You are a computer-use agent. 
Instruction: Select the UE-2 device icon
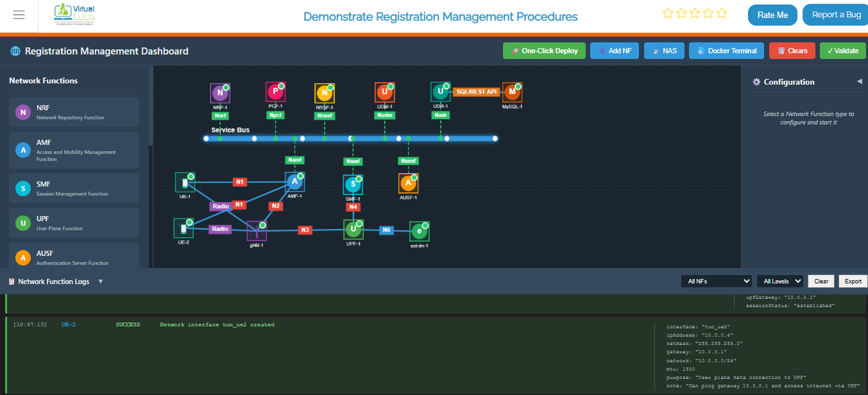[183, 228]
